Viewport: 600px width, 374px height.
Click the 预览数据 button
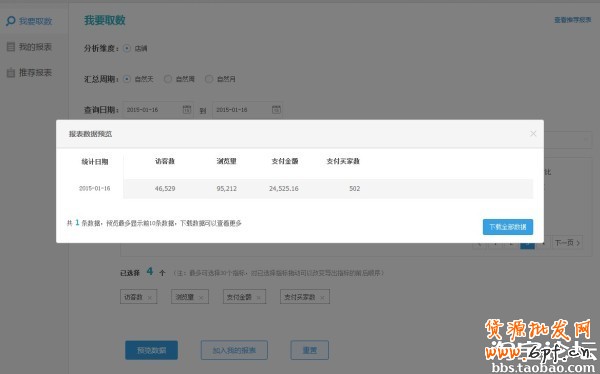tap(152, 350)
